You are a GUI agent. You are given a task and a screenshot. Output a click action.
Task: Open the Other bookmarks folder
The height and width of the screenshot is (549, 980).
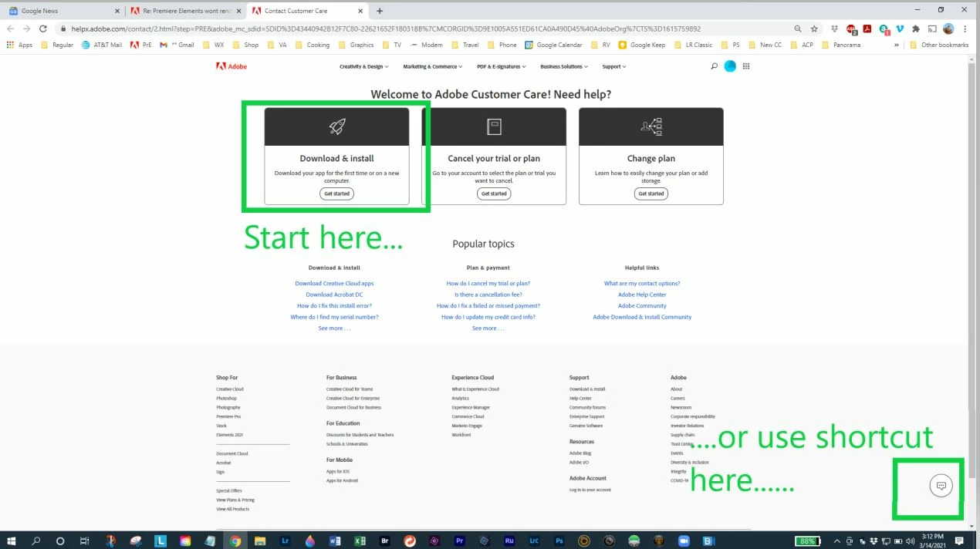coord(938,45)
